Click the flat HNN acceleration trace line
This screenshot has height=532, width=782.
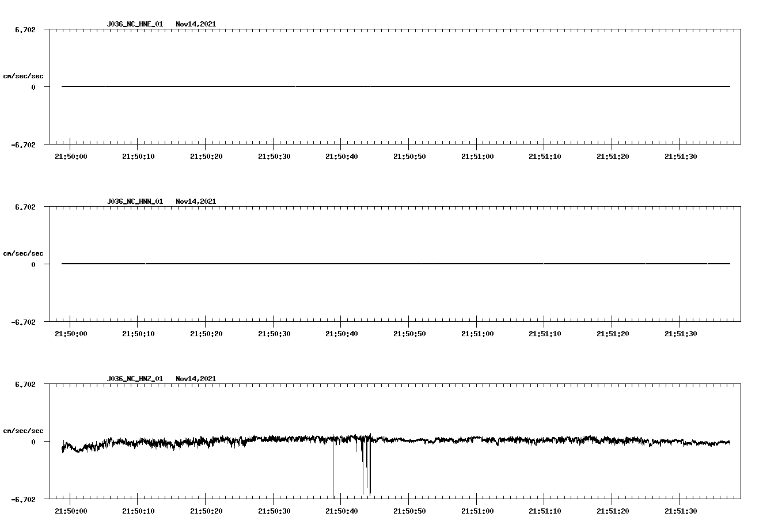coord(396,264)
